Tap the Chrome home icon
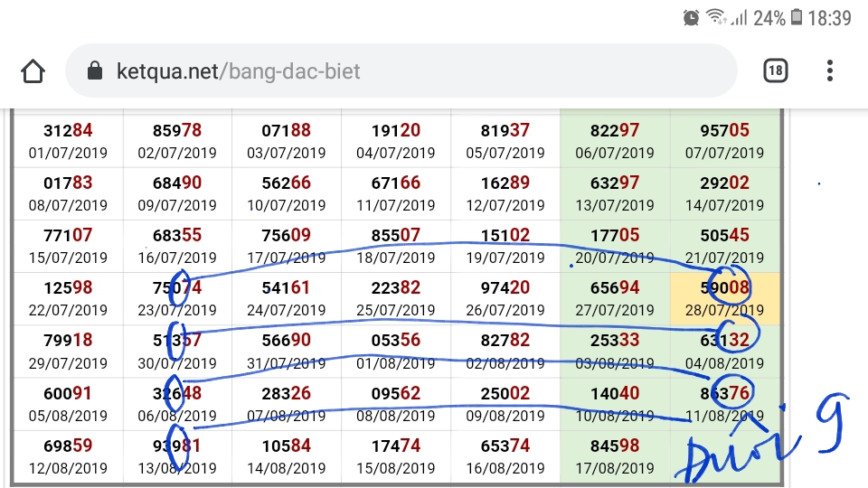The image size is (868, 488). click(33, 70)
